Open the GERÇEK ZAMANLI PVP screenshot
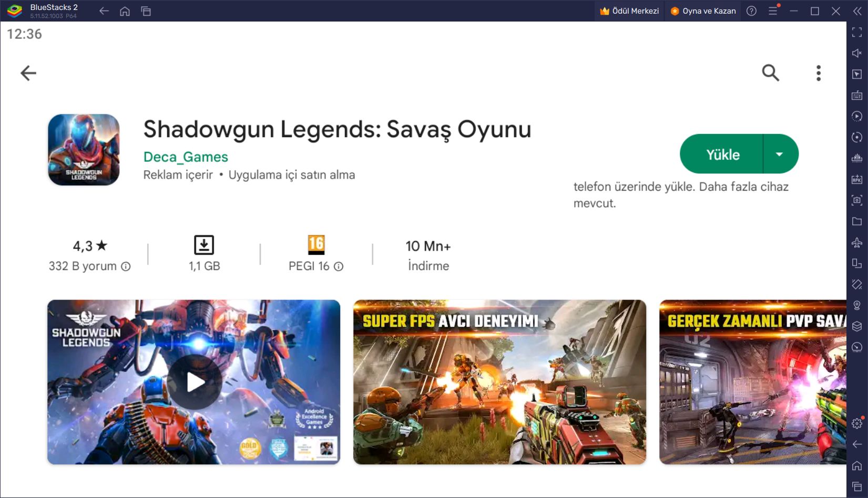Screen dimensions: 868x498 click(753, 382)
